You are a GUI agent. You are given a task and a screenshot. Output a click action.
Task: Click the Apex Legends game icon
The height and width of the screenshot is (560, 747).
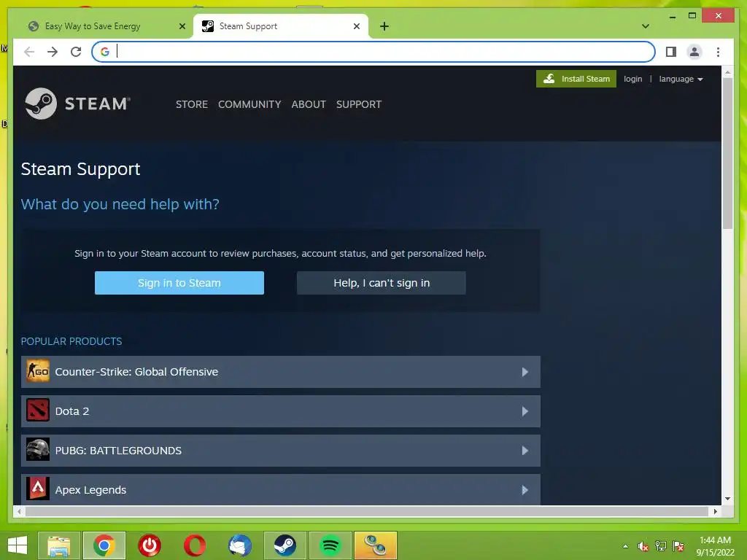(38, 489)
